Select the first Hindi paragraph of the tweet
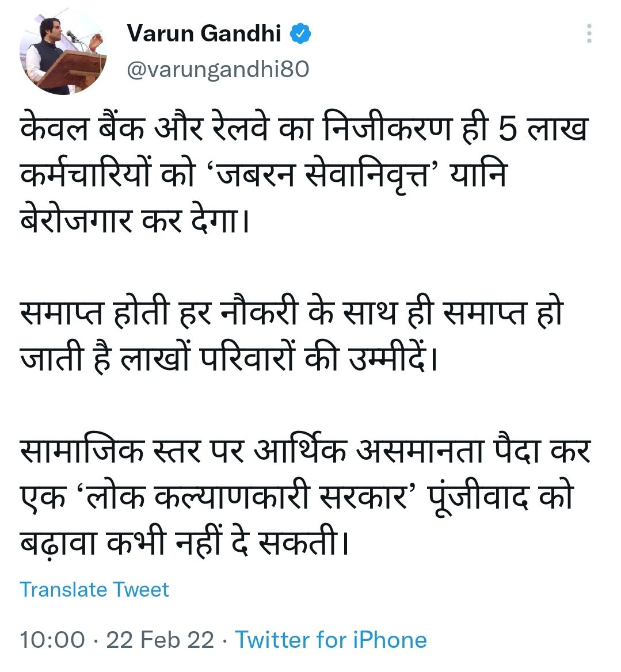621x672 pixels. coord(288,167)
